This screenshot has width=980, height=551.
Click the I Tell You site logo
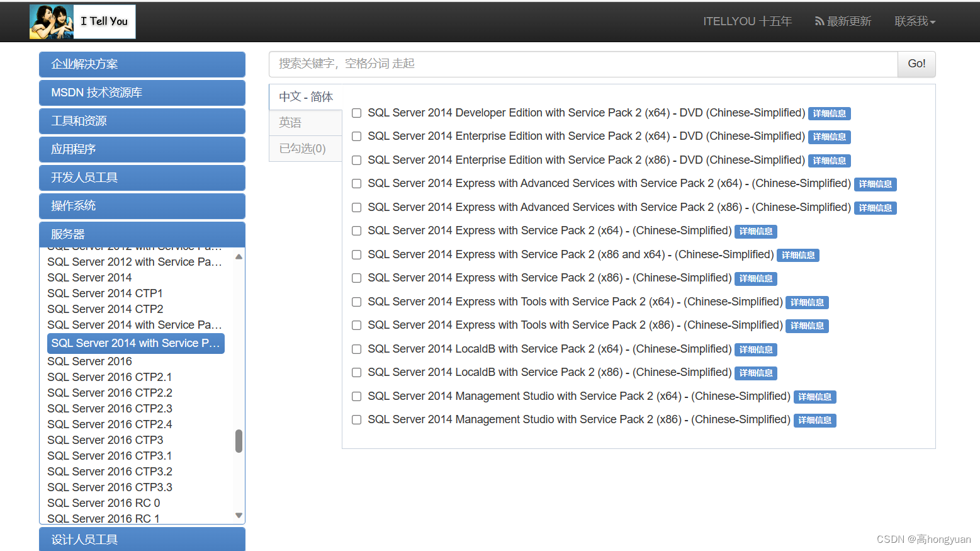[81, 21]
